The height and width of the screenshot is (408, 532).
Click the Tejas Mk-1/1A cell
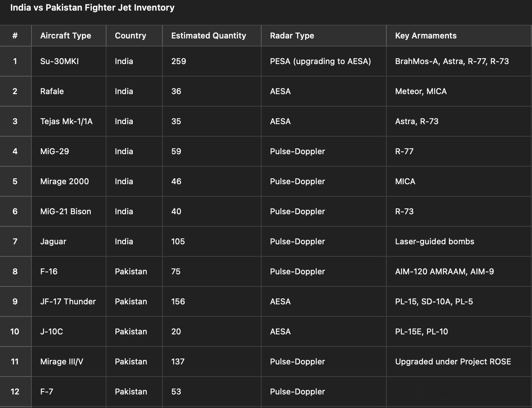69,121
